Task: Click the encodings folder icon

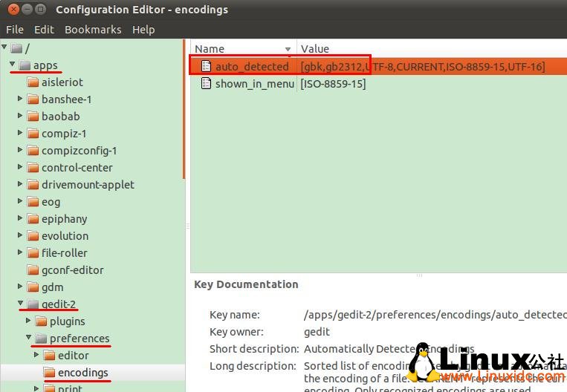Action: (x=49, y=373)
